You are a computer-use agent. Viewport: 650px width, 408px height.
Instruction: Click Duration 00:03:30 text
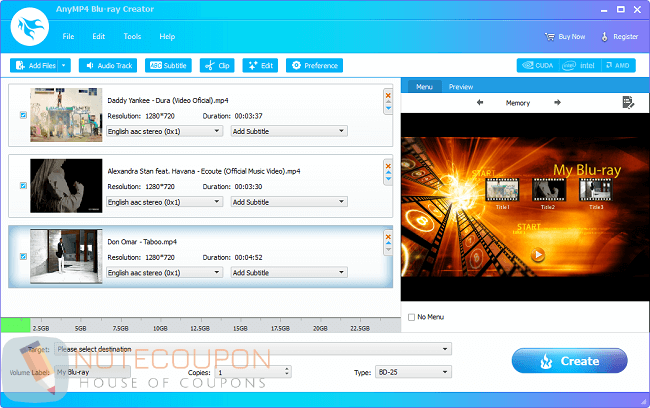click(x=233, y=187)
